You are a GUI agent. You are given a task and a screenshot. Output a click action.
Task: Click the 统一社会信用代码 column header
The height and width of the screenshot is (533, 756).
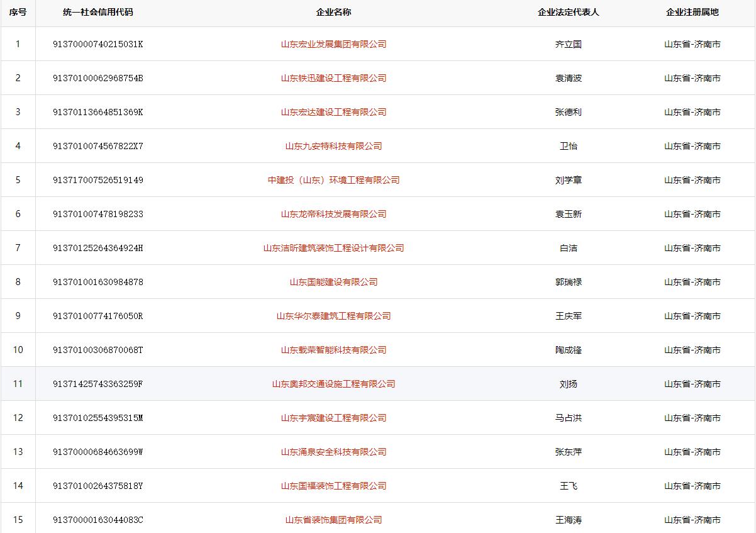tap(98, 12)
